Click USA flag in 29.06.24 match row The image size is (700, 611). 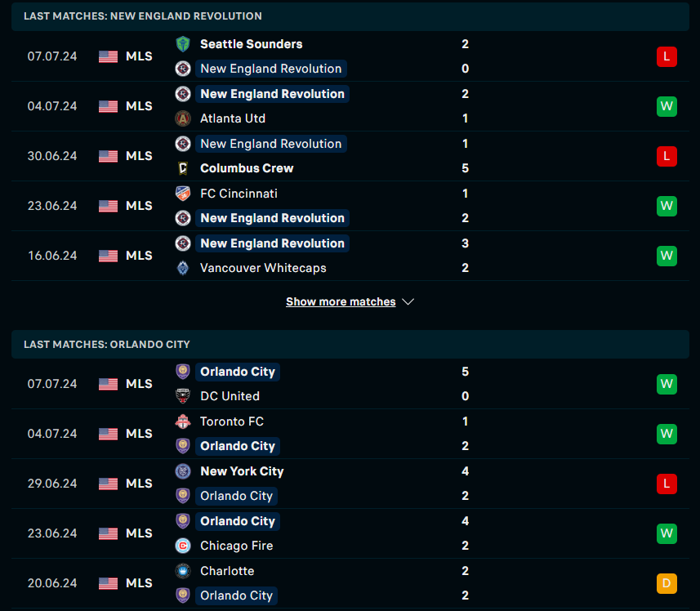click(x=108, y=484)
